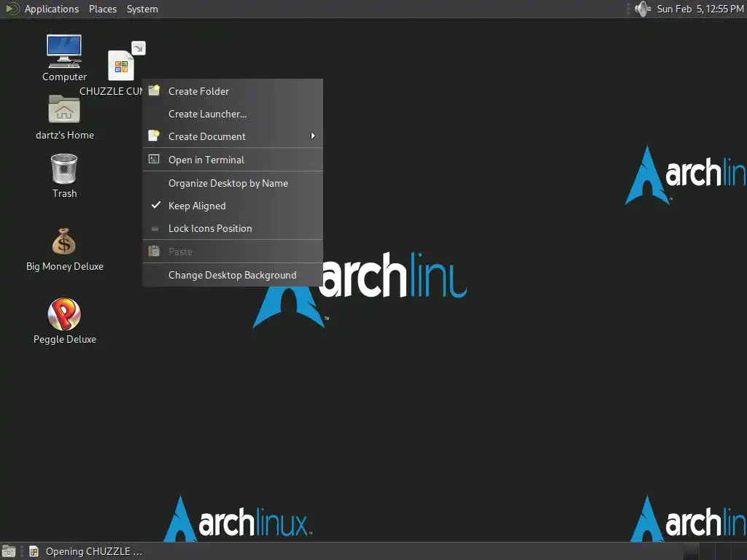This screenshot has height=560, width=747.
Task: Choose Organize Desktop by Name
Action: [x=233, y=183]
